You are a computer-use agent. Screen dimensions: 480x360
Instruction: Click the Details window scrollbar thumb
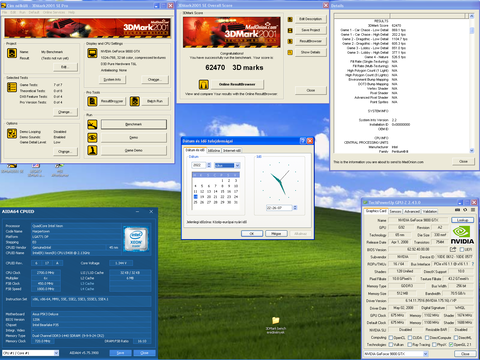(472, 30)
